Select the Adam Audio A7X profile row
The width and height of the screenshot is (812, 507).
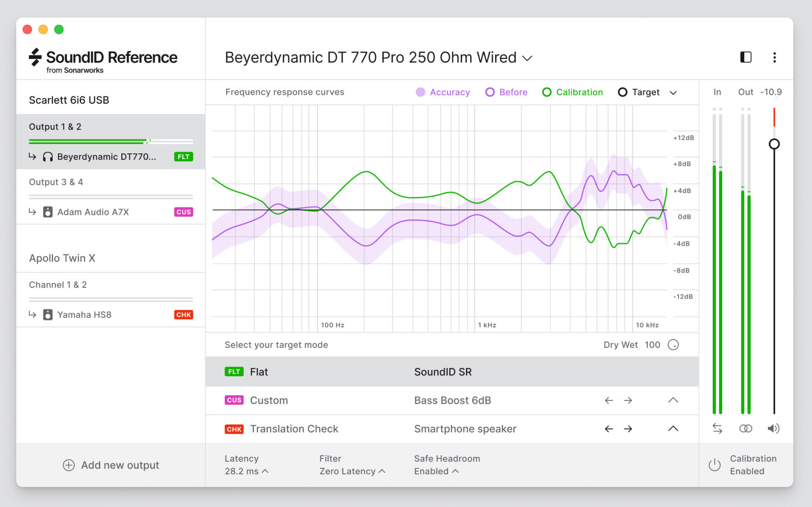click(x=110, y=212)
